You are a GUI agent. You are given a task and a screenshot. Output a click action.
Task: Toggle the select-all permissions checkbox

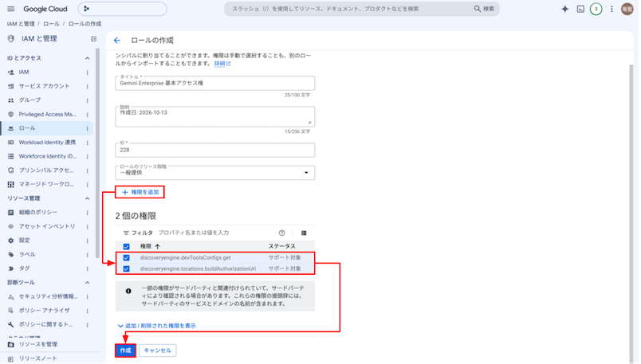[x=126, y=246]
